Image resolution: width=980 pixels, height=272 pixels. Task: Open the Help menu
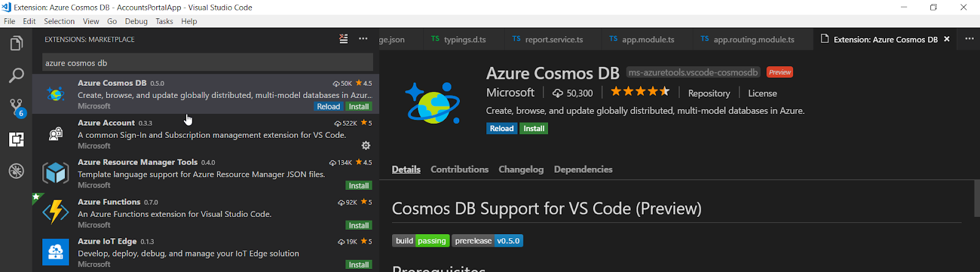(x=189, y=21)
